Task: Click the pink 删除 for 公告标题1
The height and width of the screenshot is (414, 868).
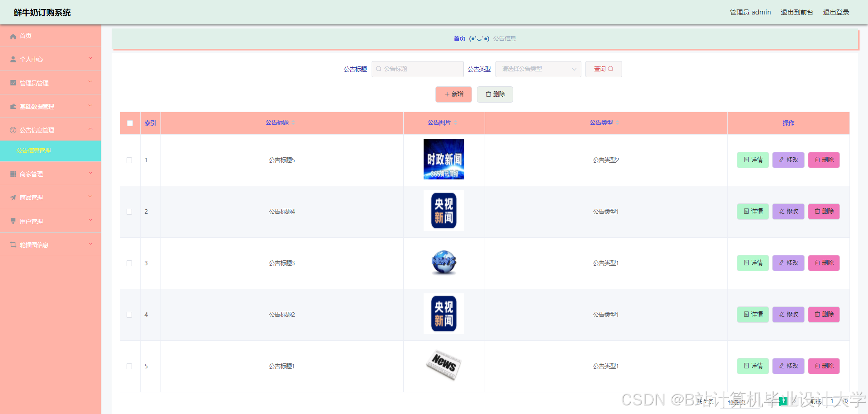Action: tap(824, 366)
